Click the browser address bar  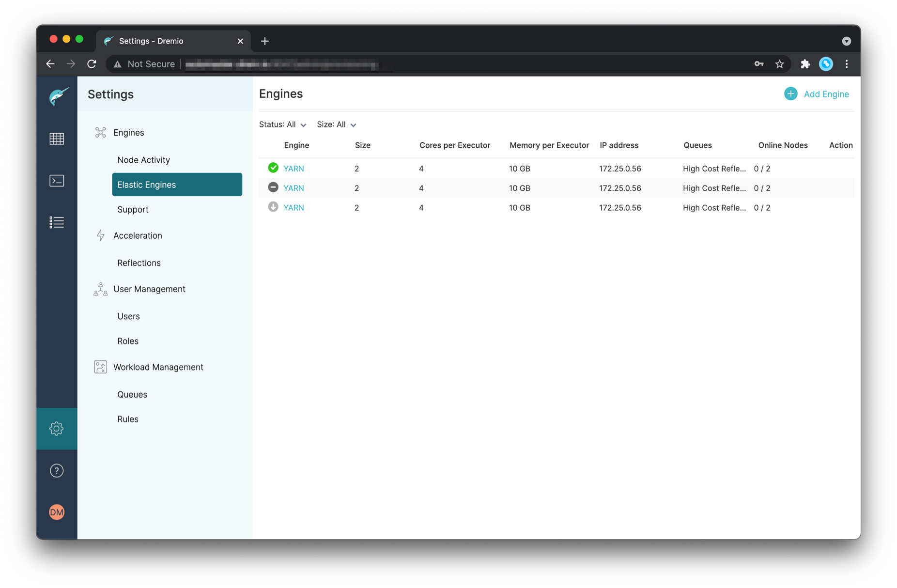pos(436,64)
